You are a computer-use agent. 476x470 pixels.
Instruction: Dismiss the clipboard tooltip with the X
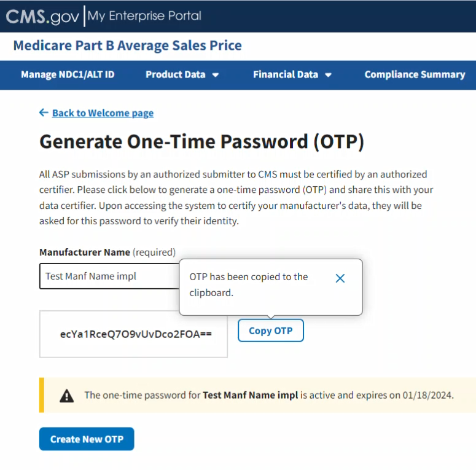(340, 278)
